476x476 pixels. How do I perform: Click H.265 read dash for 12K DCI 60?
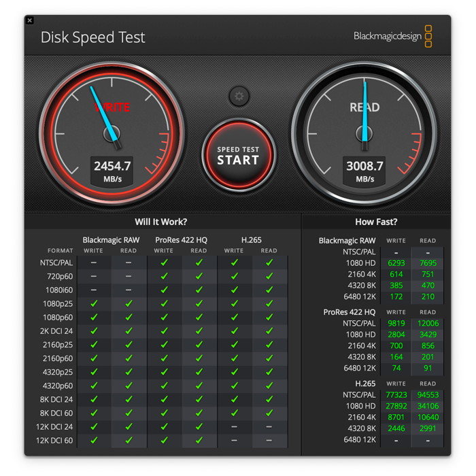[x=269, y=440]
